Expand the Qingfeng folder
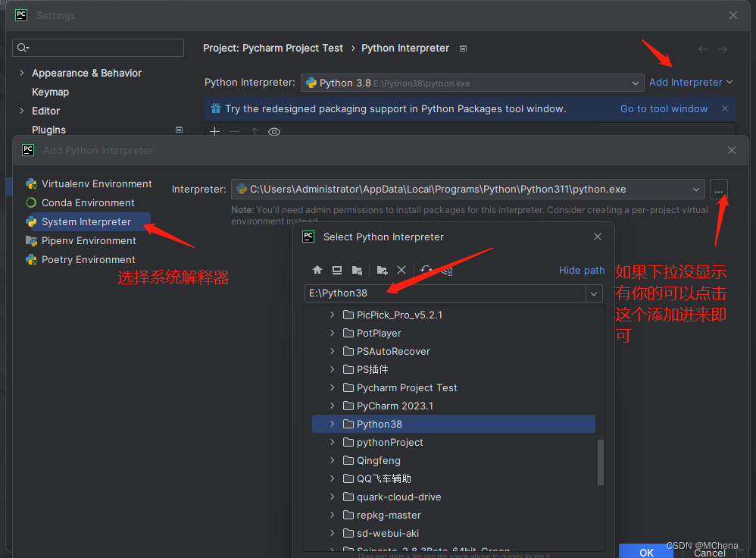This screenshot has height=558, width=756. point(333,460)
